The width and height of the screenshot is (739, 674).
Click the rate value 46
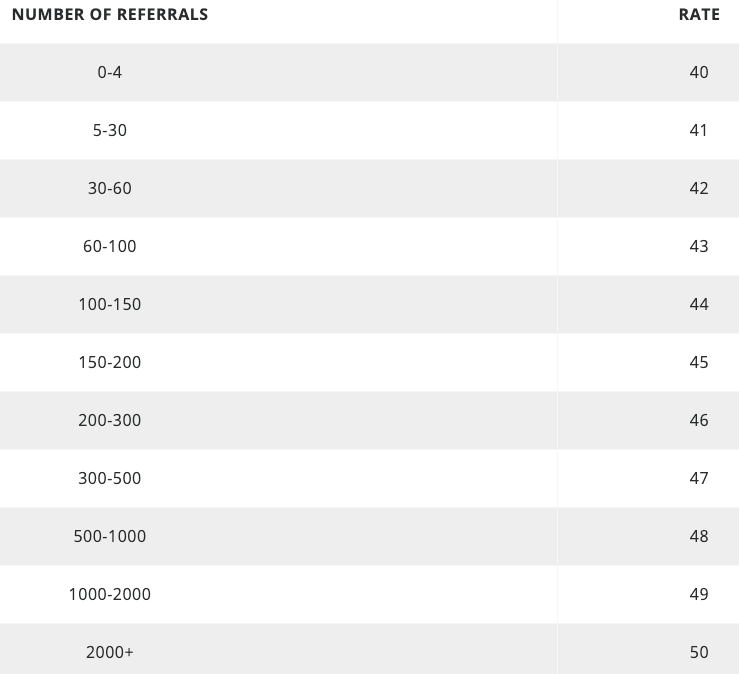pyautogui.click(x=699, y=420)
